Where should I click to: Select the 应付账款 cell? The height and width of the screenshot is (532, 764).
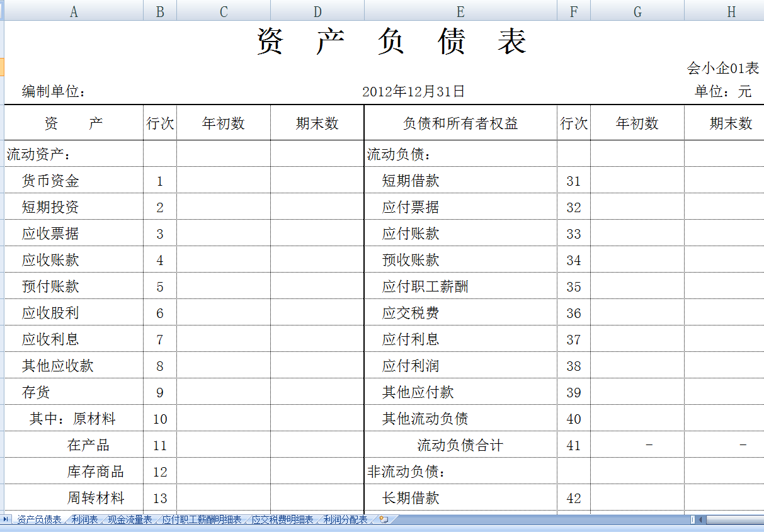click(460, 234)
